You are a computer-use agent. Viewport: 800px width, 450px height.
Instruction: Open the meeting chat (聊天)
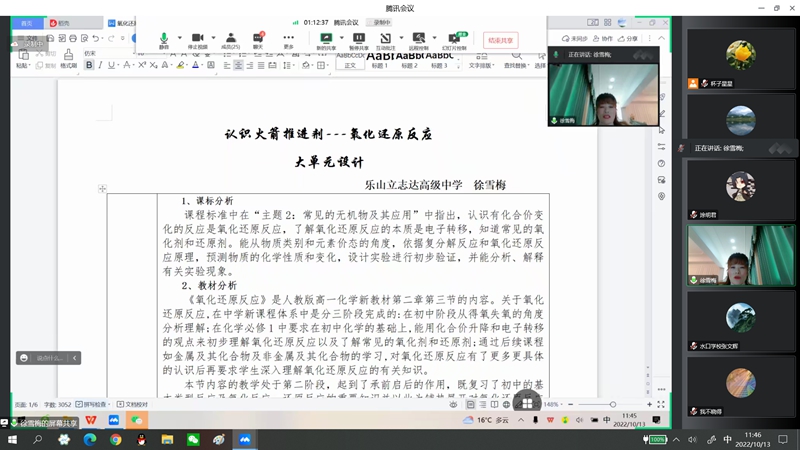point(258,39)
